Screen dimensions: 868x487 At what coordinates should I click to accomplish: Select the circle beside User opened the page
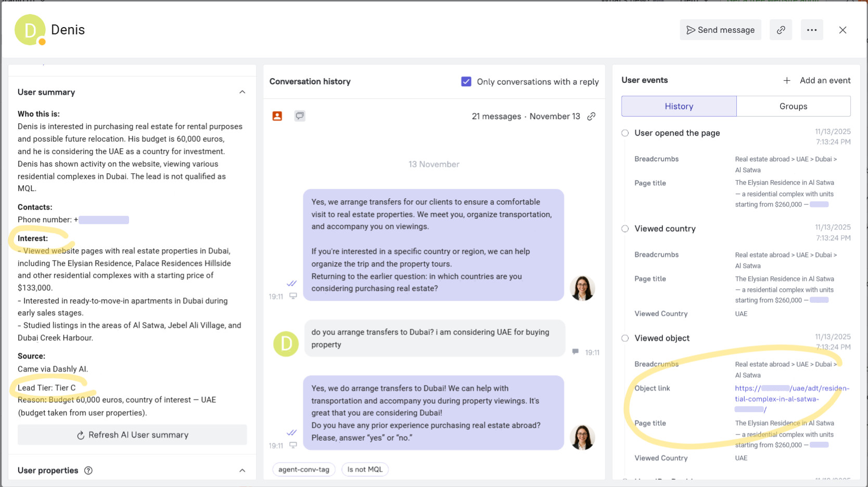pos(625,133)
